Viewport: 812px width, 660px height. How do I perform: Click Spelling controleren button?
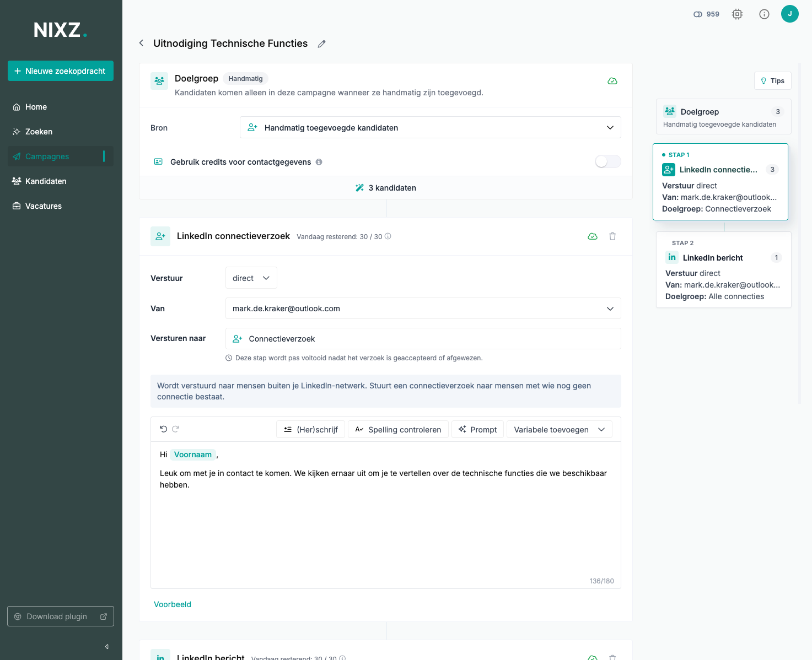coord(398,429)
